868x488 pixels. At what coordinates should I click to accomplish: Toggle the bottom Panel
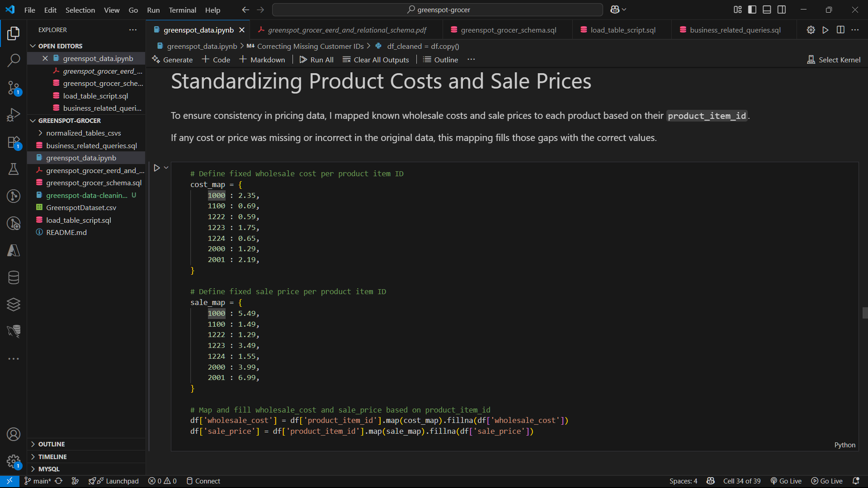pos(767,9)
